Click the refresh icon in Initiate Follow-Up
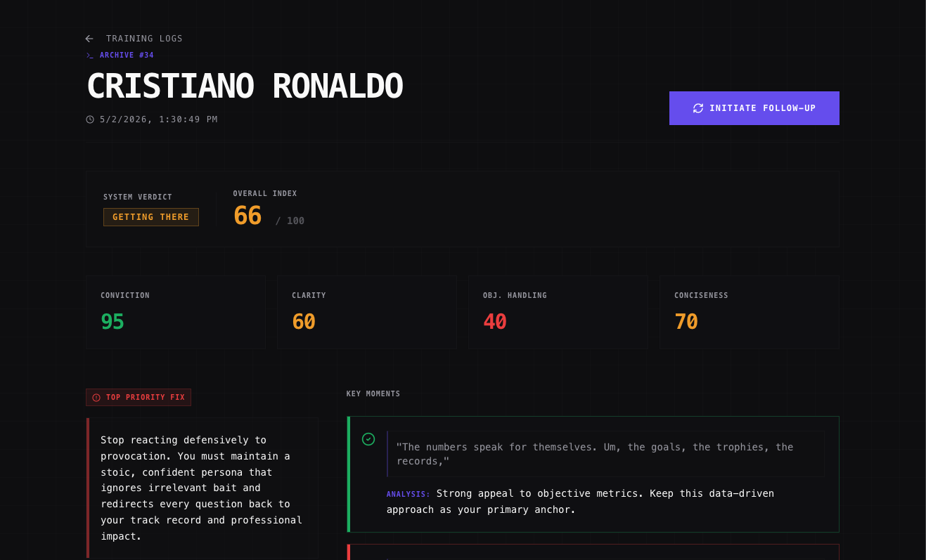The image size is (926, 560). pyautogui.click(x=698, y=108)
